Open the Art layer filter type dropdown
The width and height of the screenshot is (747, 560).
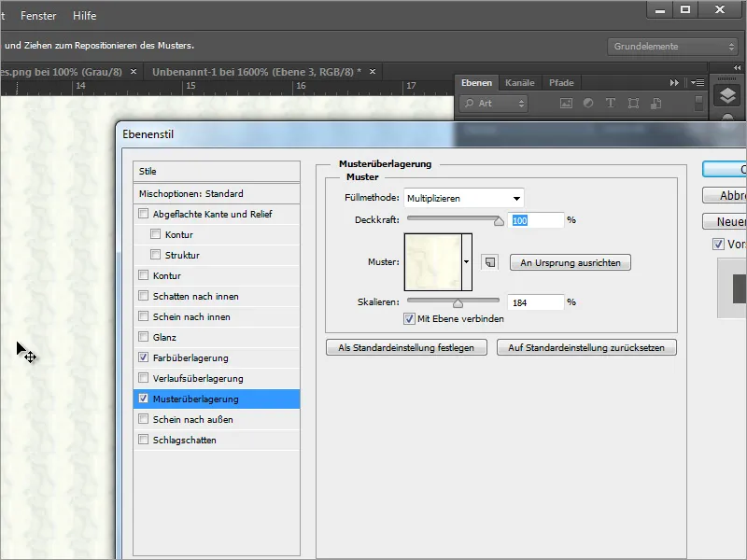click(494, 104)
